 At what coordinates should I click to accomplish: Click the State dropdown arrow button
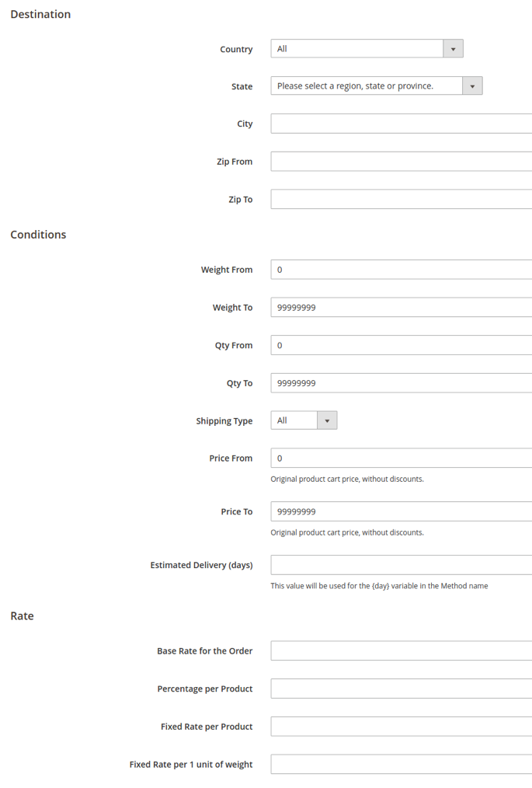(x=472, y=86)
